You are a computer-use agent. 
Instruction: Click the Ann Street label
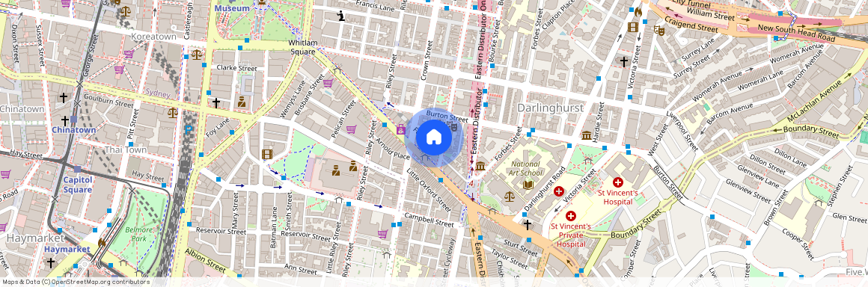(300, 270)
